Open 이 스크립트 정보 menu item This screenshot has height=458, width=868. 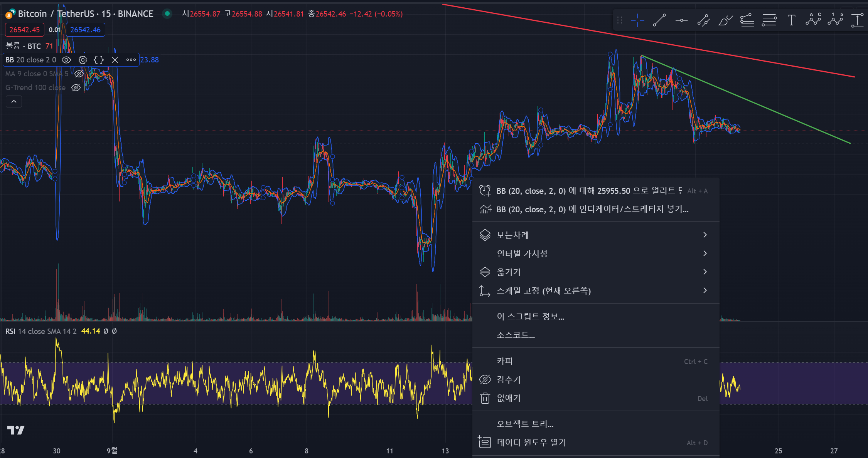coord(596,316)
